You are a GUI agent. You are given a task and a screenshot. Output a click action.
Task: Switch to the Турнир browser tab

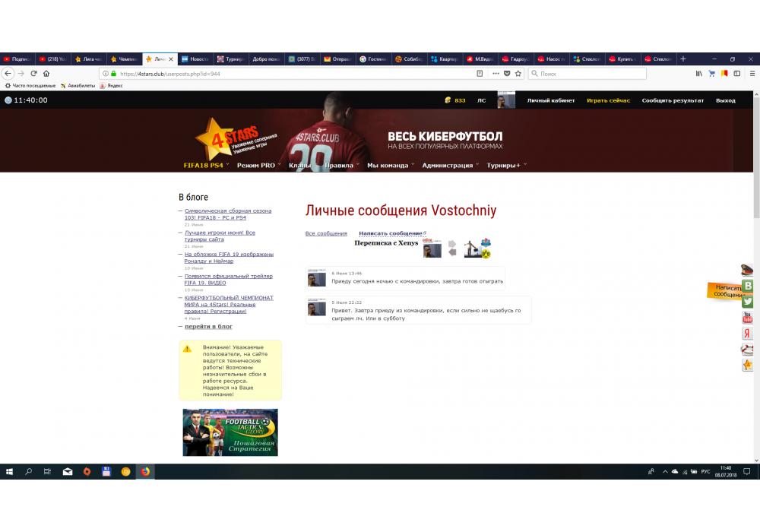coord(231,59)
